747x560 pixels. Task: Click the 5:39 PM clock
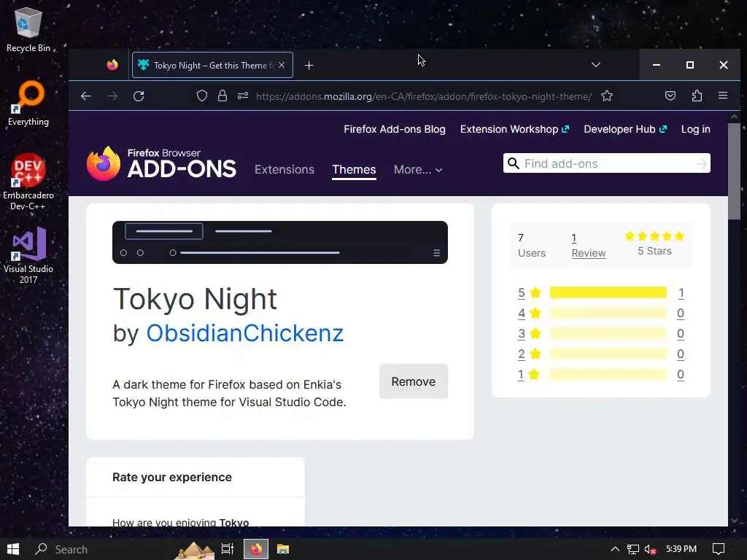coord(681,549)
